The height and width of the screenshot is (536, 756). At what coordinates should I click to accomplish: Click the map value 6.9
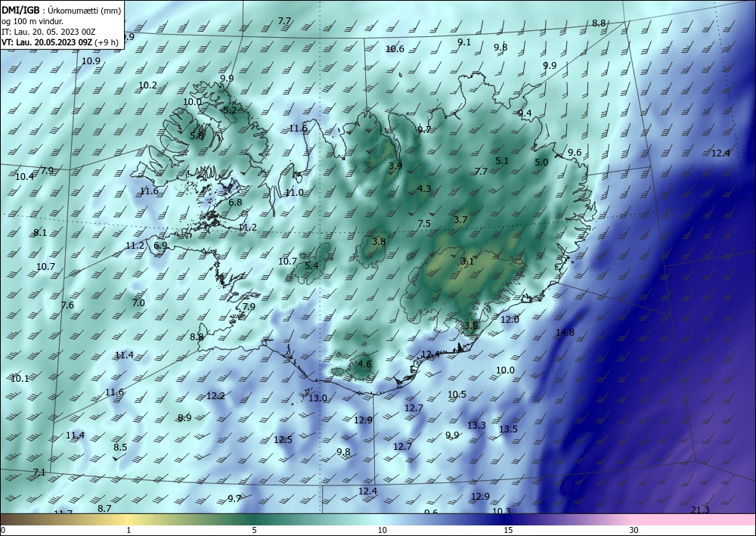coord(160,246)
